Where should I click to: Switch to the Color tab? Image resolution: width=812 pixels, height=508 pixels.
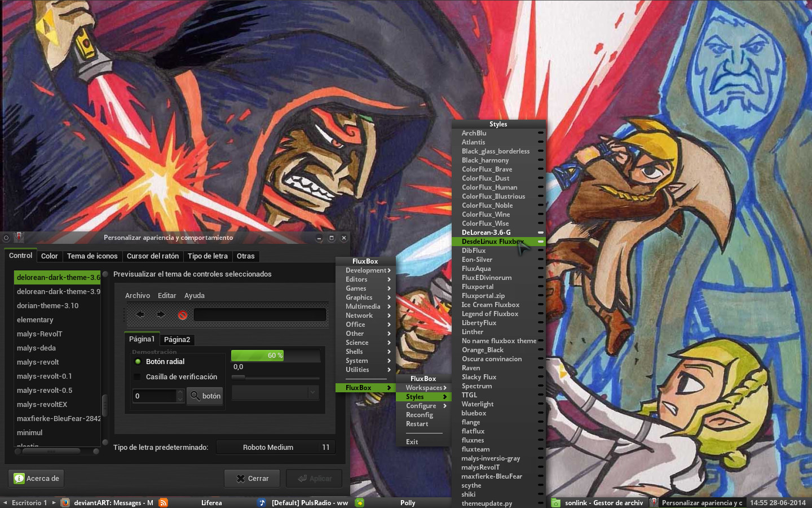49,256
